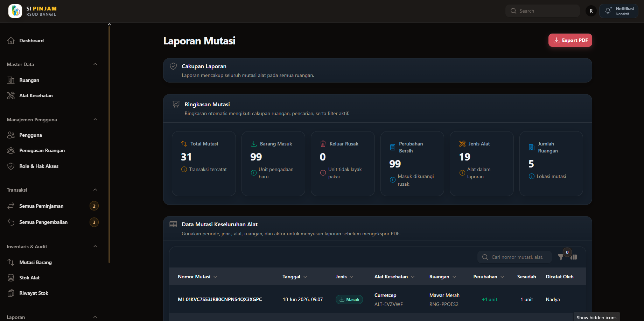644x321 pixels.
Task: Collapse Inventaris & Audit section
Action: pos(95,247)
